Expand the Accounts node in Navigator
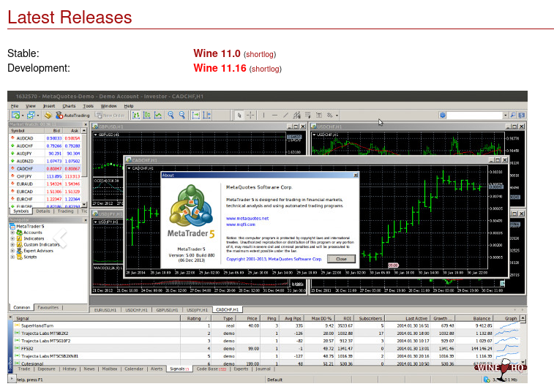Viewport: 554px width, 392px height. point(12,233)
